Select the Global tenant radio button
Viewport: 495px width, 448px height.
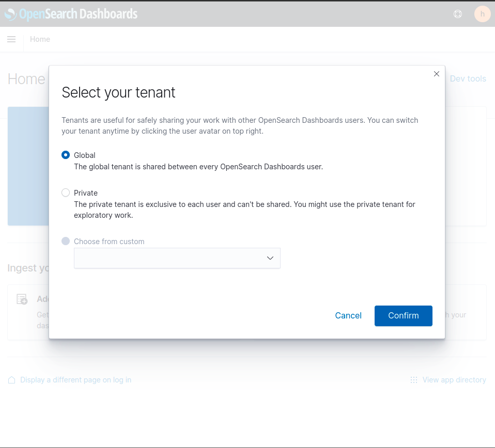(x=66, y=155)
